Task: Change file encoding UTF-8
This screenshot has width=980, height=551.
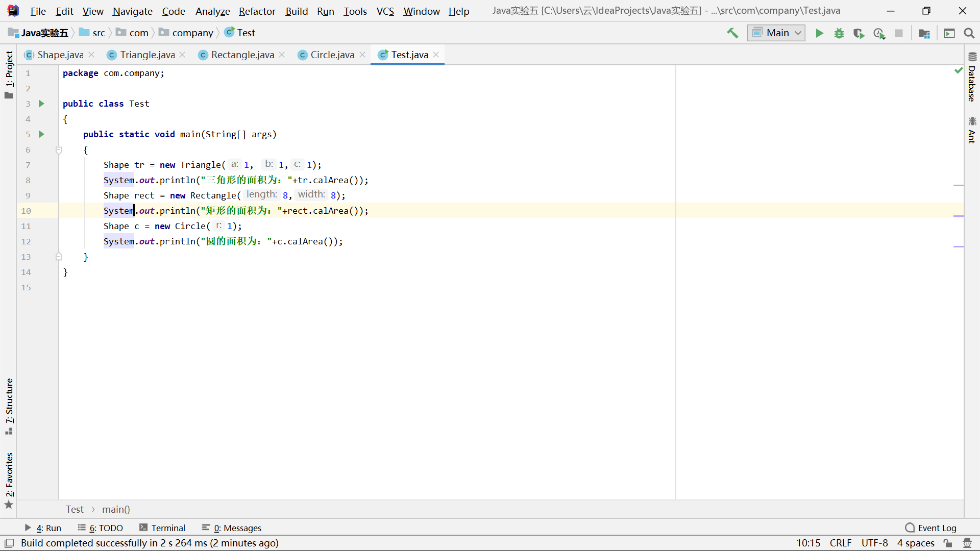Action: tap(874, 543)
